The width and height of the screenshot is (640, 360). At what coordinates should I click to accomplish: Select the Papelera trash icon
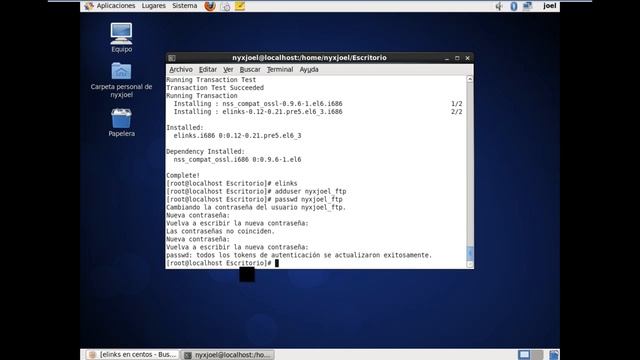click(x=121, y=122)
